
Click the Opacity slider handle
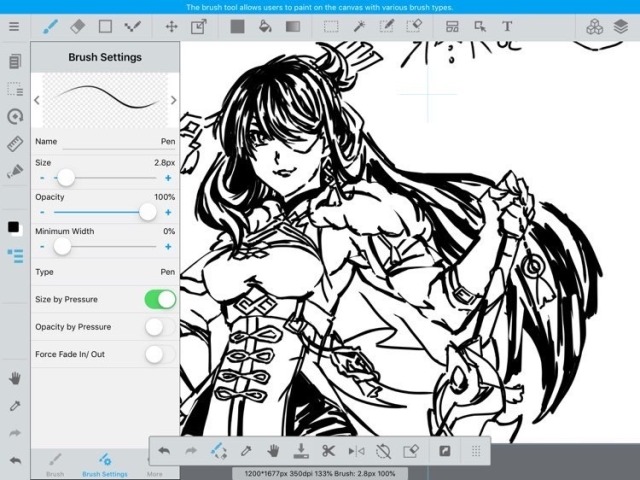pos(147,212)
